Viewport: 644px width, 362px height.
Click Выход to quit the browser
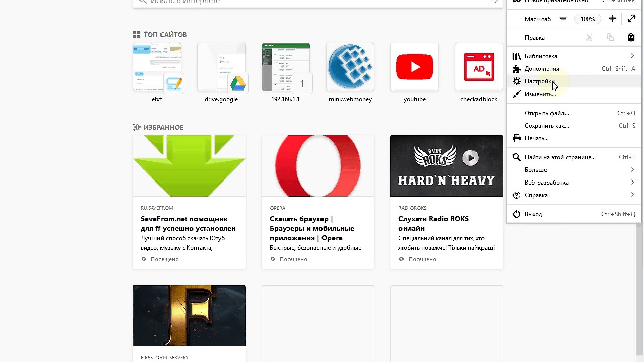574,214
